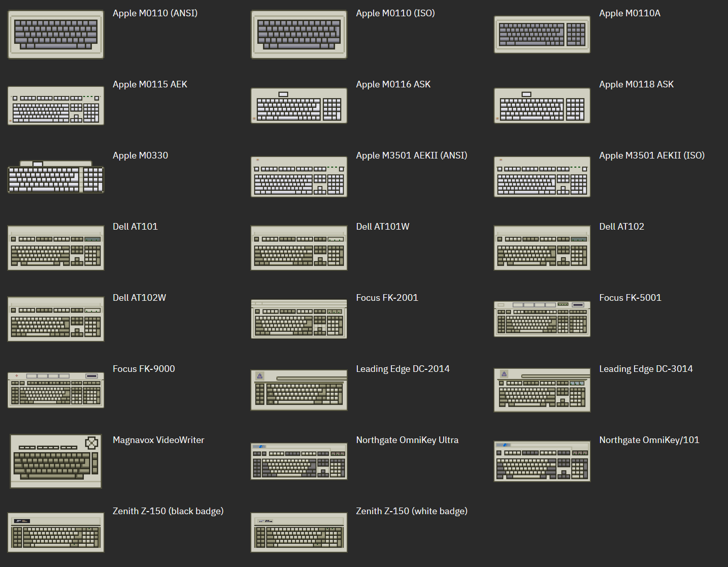Select the Focus FK-2001 label
Screen dimensions: 728x567
(x=387, y=298)
